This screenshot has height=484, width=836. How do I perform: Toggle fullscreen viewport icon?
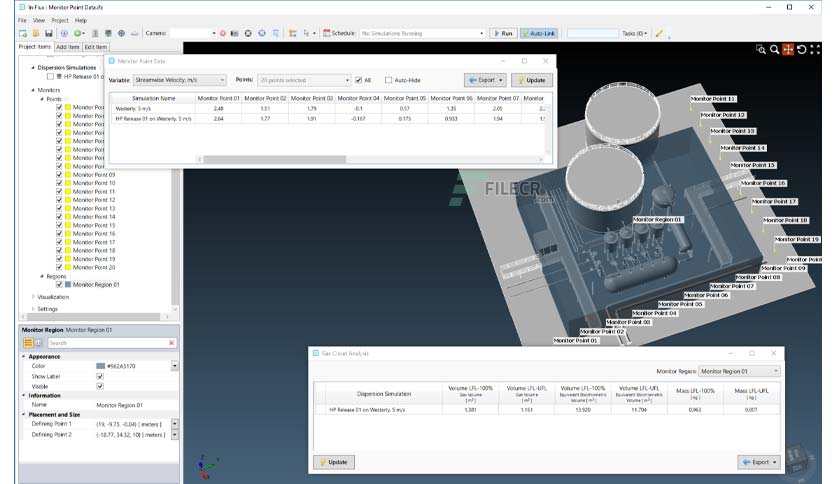tap(815, 50)
